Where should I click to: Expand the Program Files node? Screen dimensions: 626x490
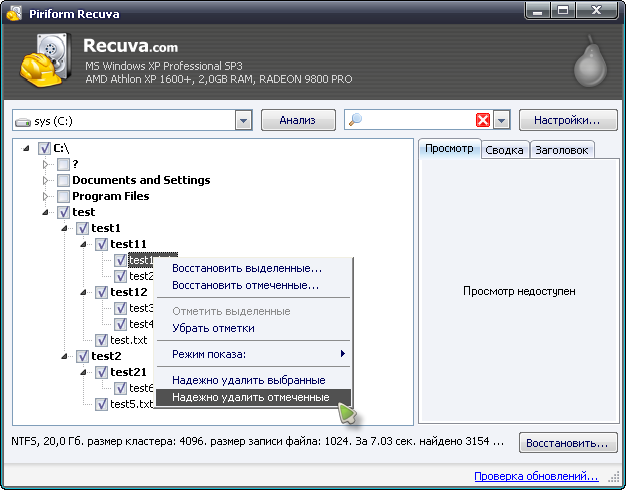(x=45, y=196)
